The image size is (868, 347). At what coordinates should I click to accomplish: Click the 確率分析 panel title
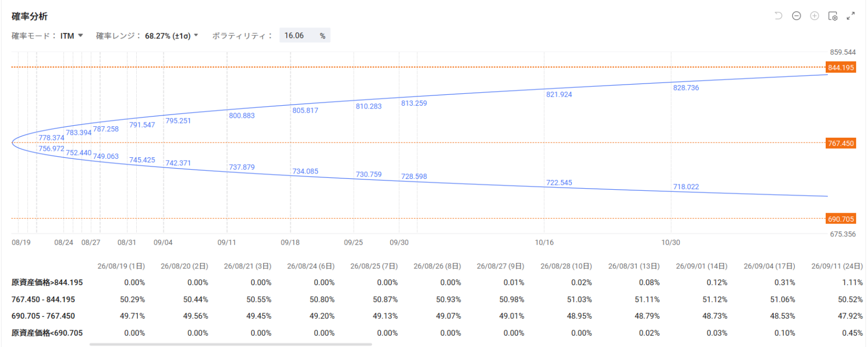30,17
